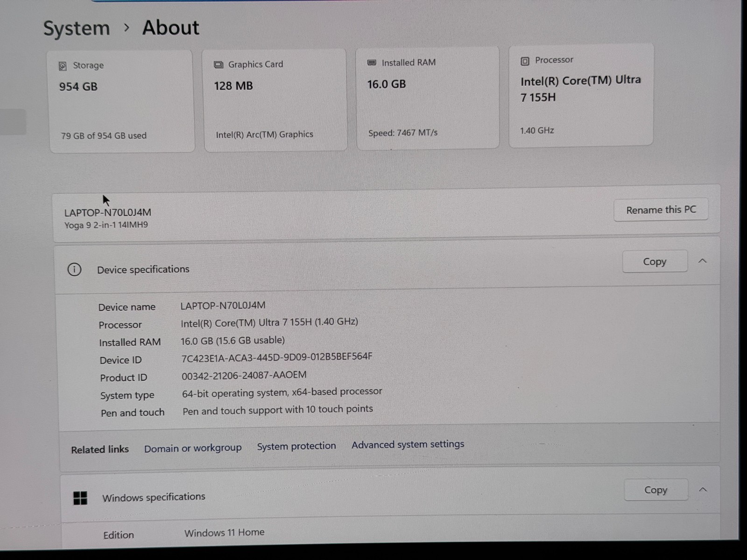Click the Processor chip icon
This screenshot has height=560, width=747.
pyautogui.click(x=525, y=61)
